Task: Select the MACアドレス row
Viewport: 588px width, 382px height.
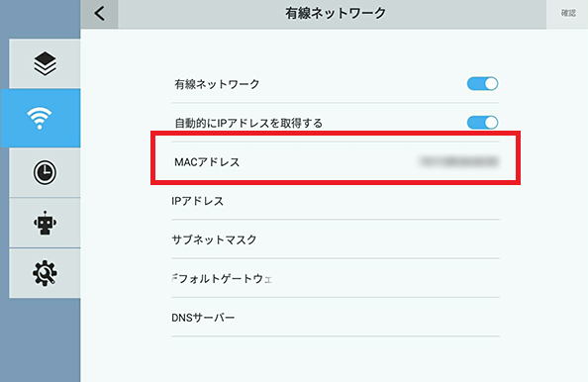Action: pos(336,162)
